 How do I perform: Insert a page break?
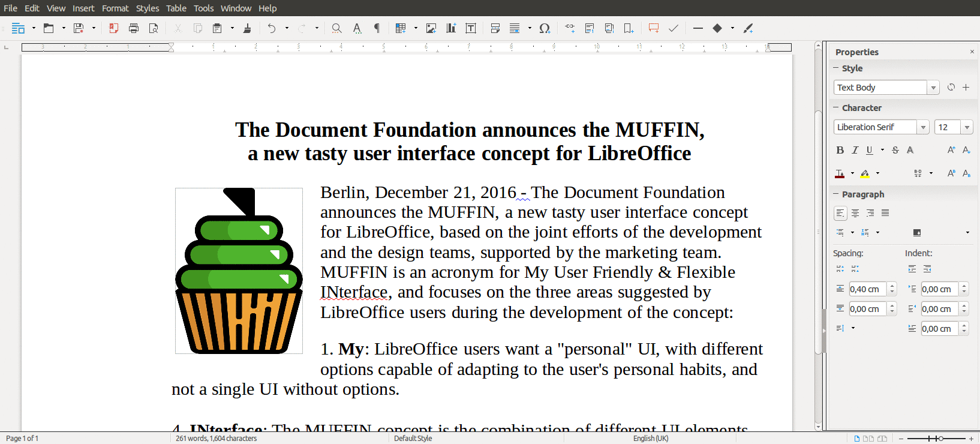click(x=495, y=28)
